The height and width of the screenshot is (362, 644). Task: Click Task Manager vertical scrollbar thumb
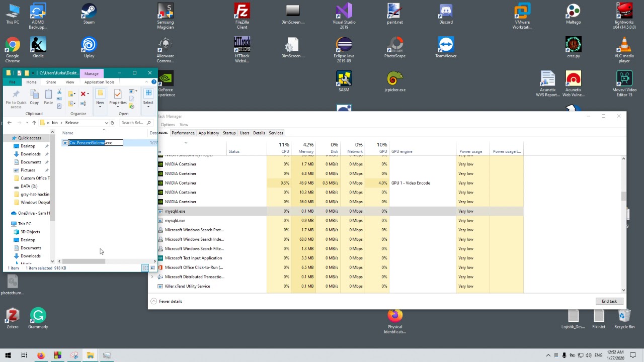624,197
